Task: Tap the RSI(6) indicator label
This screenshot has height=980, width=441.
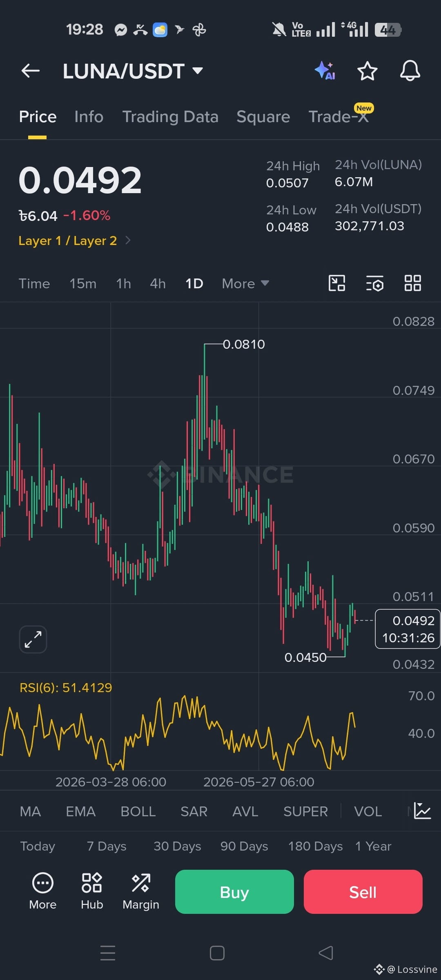Action: [x=66, y=688]
